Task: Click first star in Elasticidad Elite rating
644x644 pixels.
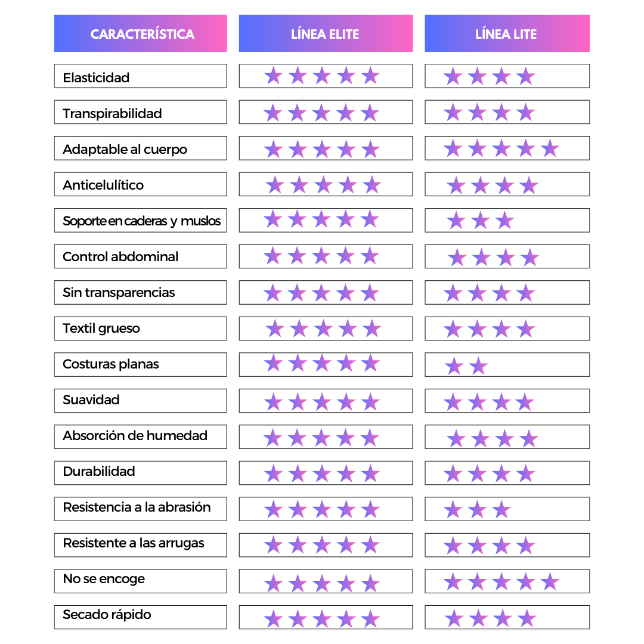Action: 273,76
